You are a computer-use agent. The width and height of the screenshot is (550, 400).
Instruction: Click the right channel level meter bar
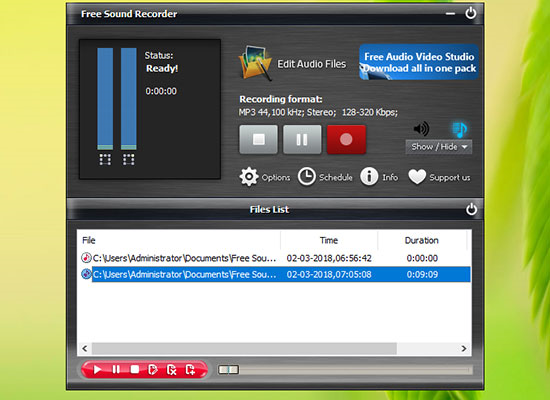(129, 99)
